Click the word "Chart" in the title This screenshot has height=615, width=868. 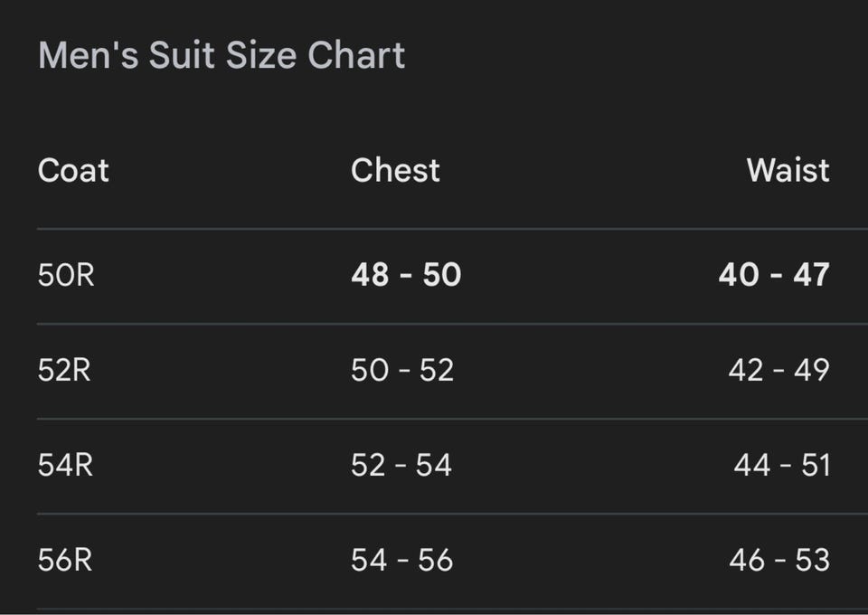[356, 56]
